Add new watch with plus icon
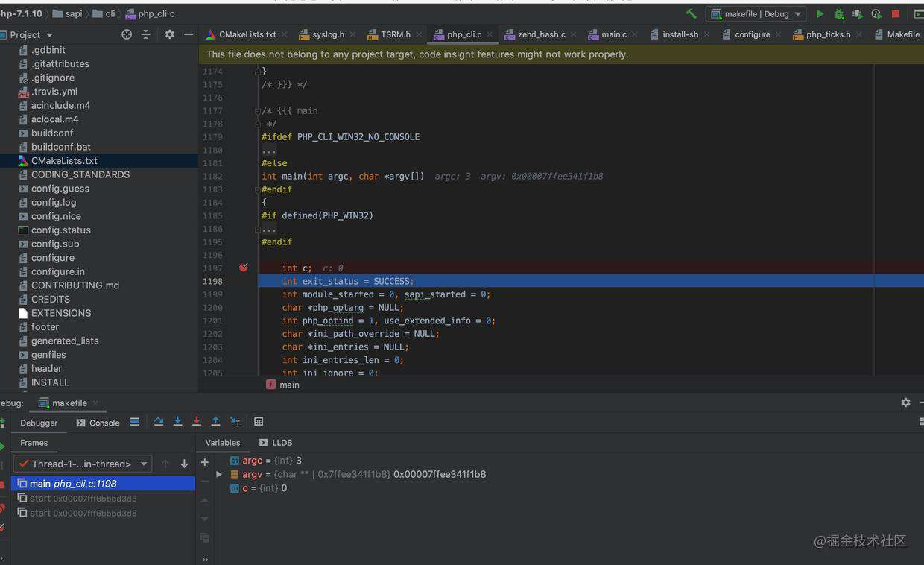This screenshot has width=924, height=565. click(205, 463)
